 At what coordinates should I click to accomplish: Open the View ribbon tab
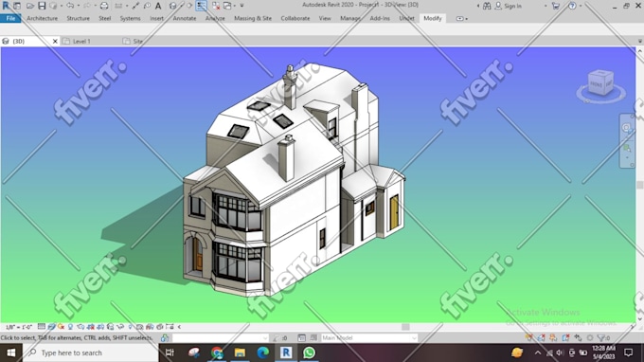click(x=325, y=19)
